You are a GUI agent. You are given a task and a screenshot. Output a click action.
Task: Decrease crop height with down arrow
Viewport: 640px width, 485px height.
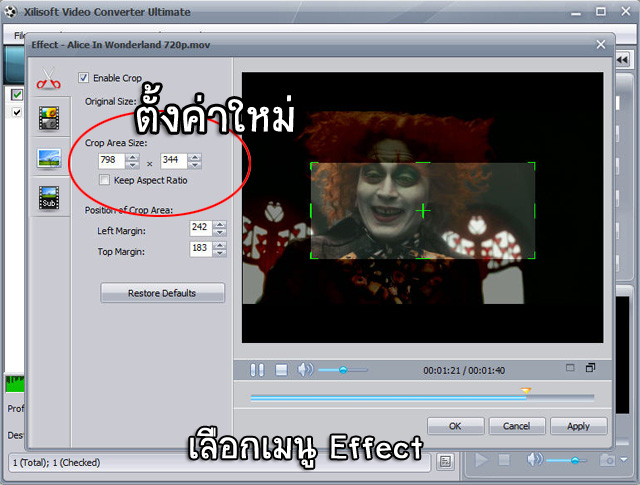[195, 165]
